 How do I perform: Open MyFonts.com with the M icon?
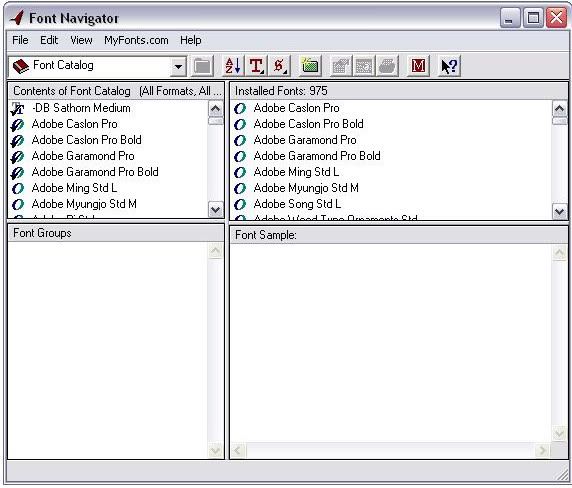[x=418, y=66]
